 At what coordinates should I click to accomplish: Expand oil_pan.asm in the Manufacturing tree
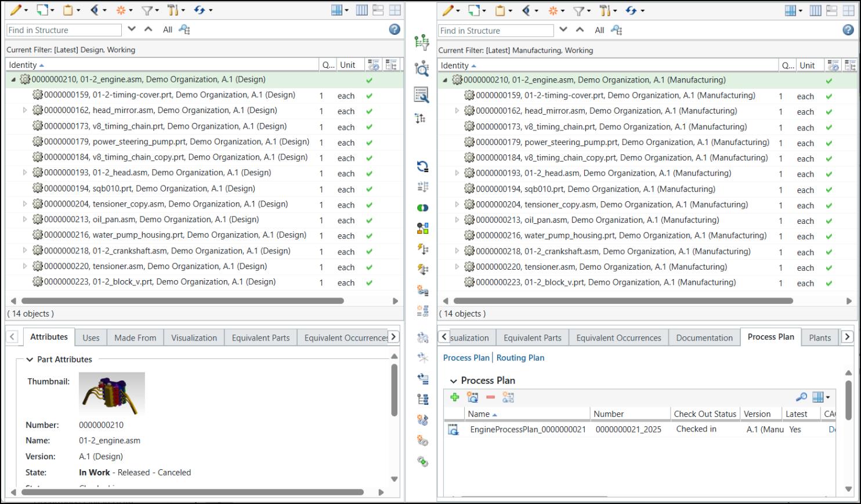click(x=457, y=220)
